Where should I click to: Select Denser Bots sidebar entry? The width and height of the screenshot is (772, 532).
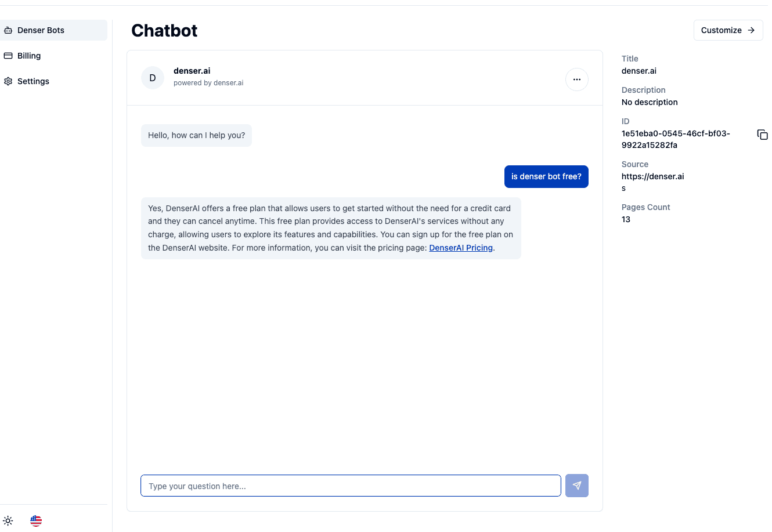41,30
